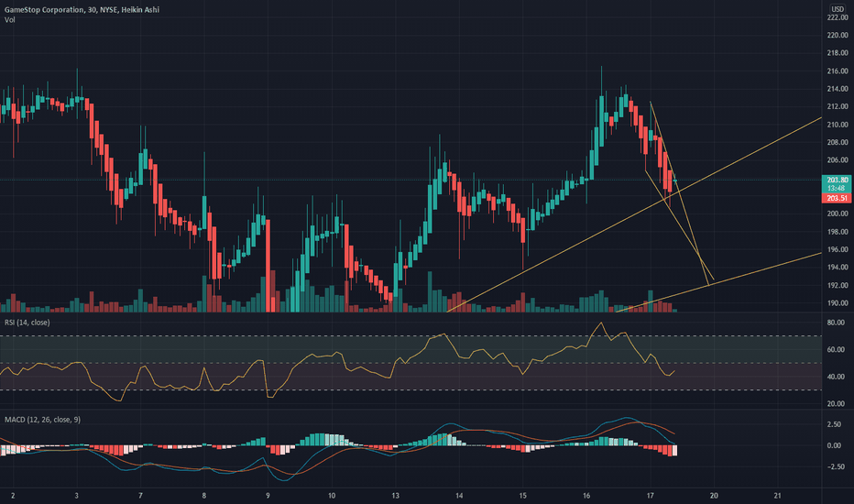Screen dimensions: 854x504
Task: Click the latest MACD histogram bar
Action: tap(674, 451)
